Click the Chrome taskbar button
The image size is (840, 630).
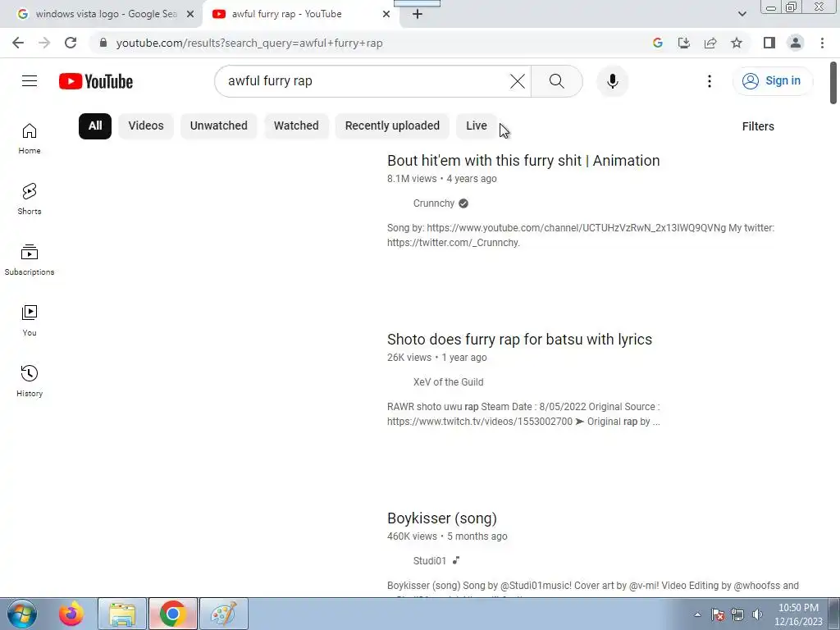173,614
